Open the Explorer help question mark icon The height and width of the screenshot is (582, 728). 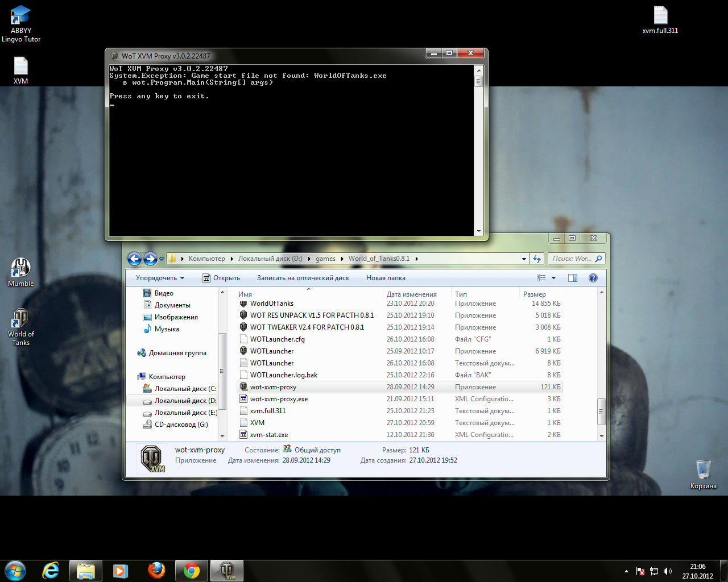[593, 278]
